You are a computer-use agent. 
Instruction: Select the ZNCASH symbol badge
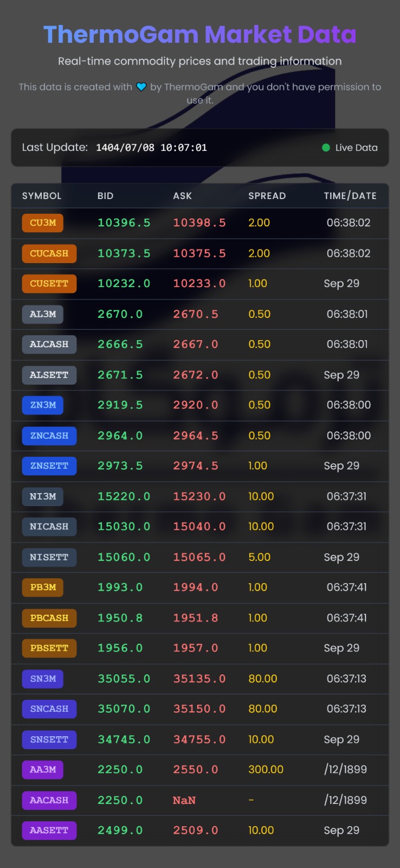[x=49, y=436]
